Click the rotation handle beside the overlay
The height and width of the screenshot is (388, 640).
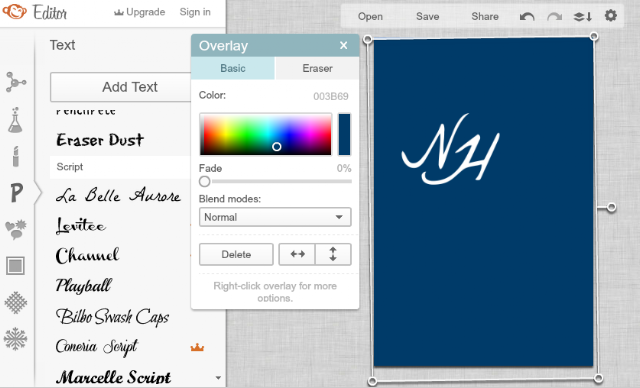pos(611,207)
